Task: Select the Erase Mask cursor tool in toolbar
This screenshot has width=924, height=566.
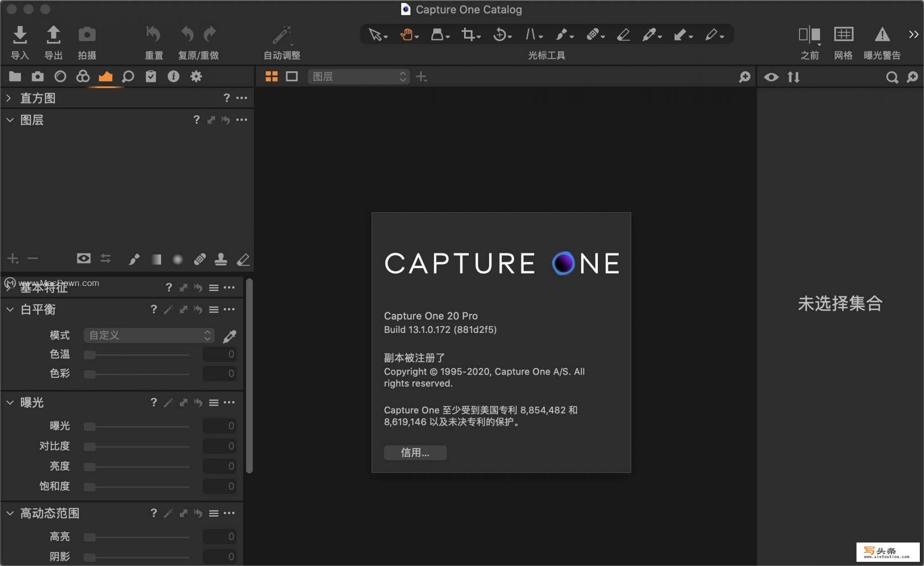Action: 623,34
